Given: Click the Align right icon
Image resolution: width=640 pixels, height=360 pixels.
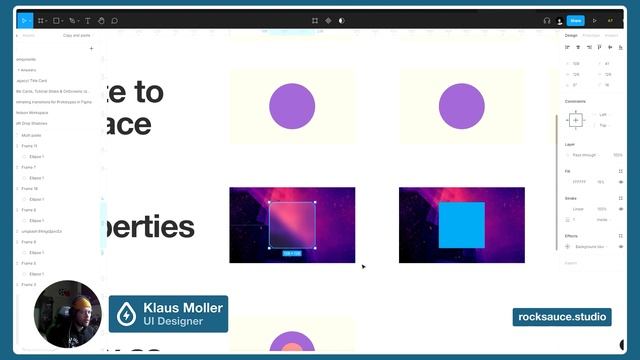Looking at the screenshot, I should click(589, 47).
